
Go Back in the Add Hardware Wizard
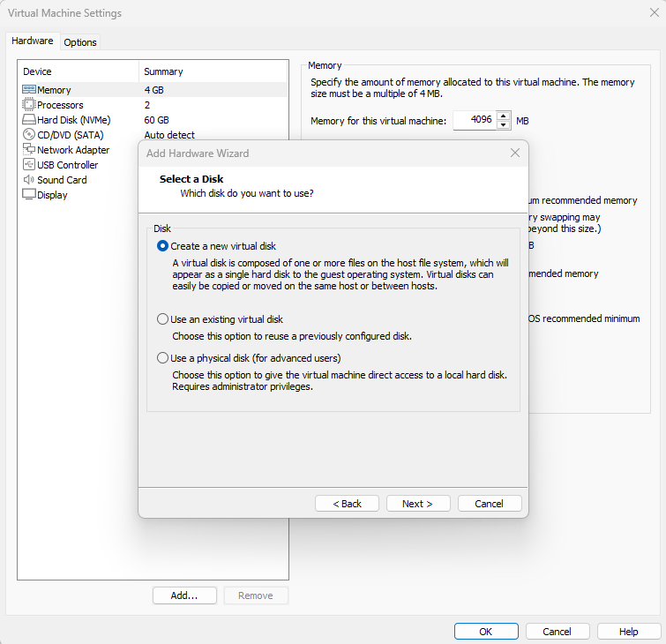pos(347,504)
